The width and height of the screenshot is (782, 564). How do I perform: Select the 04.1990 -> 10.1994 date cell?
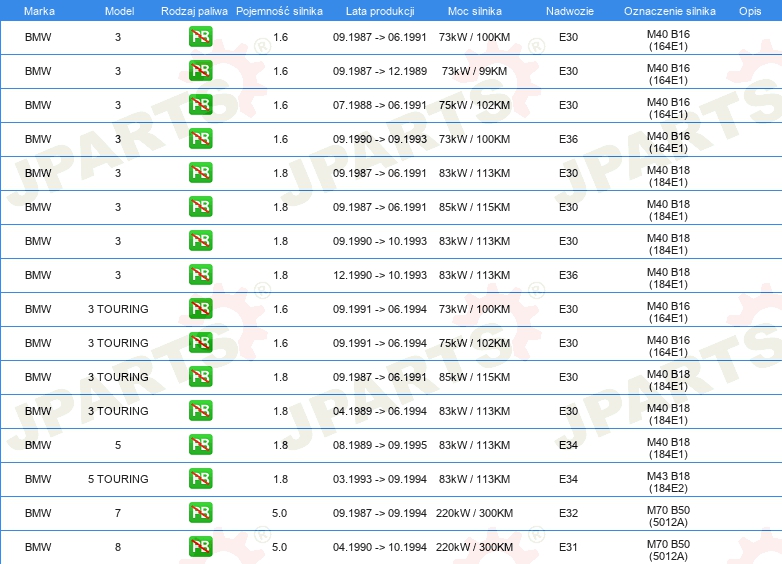point(380,547)
